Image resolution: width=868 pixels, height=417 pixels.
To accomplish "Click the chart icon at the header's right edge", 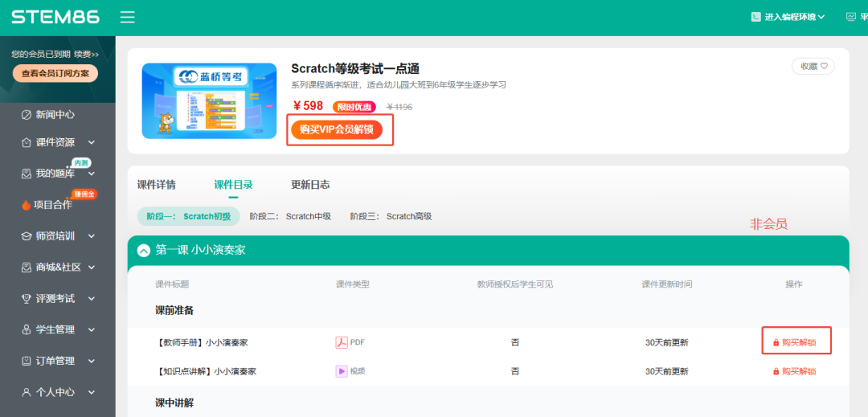I will point(851,17).
